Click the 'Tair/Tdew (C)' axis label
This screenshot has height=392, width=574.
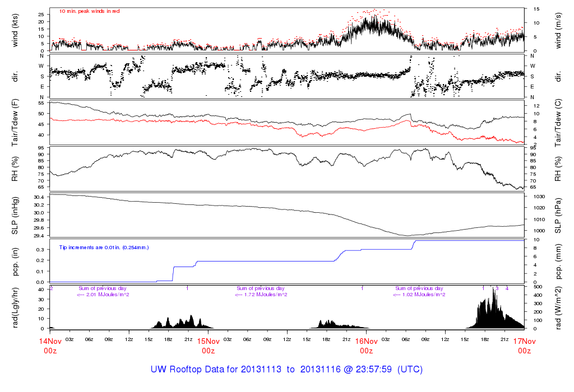point(558,123)
